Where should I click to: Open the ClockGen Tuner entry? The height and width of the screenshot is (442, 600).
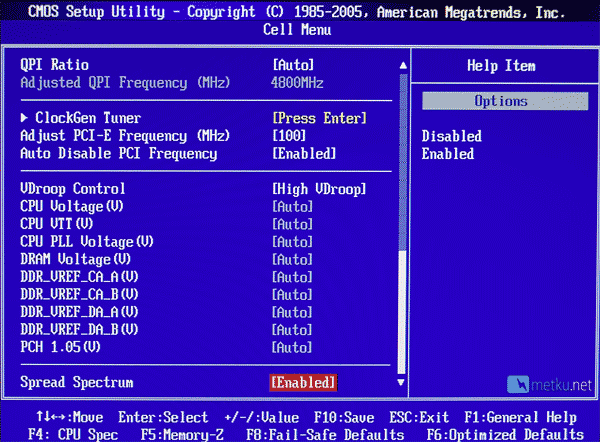pos(88,118)
